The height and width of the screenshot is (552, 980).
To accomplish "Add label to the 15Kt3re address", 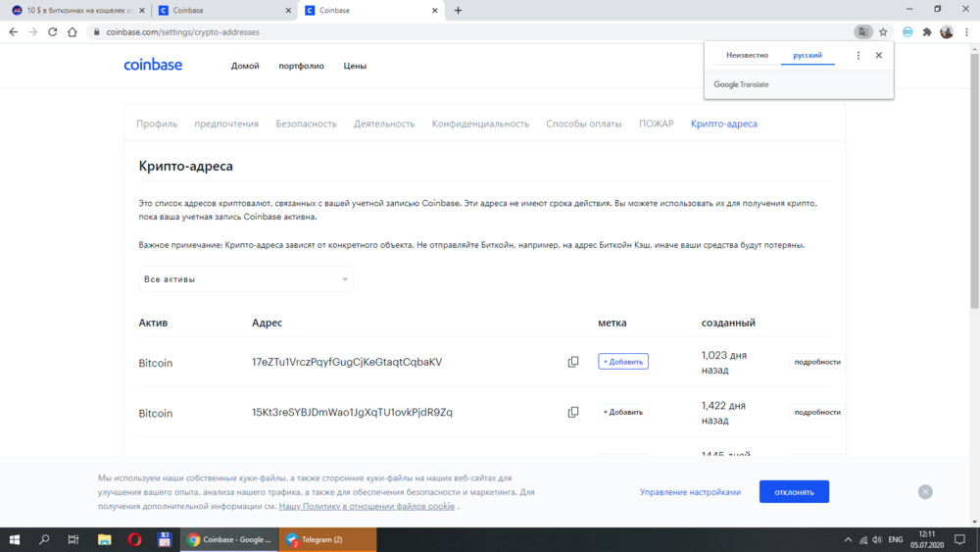I will click(623, 412).
